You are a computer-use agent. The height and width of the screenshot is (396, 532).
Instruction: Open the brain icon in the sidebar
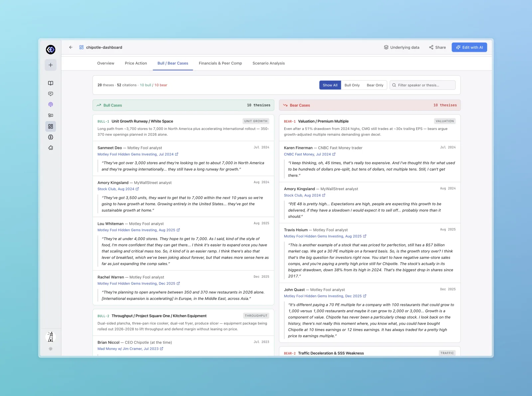51,137
